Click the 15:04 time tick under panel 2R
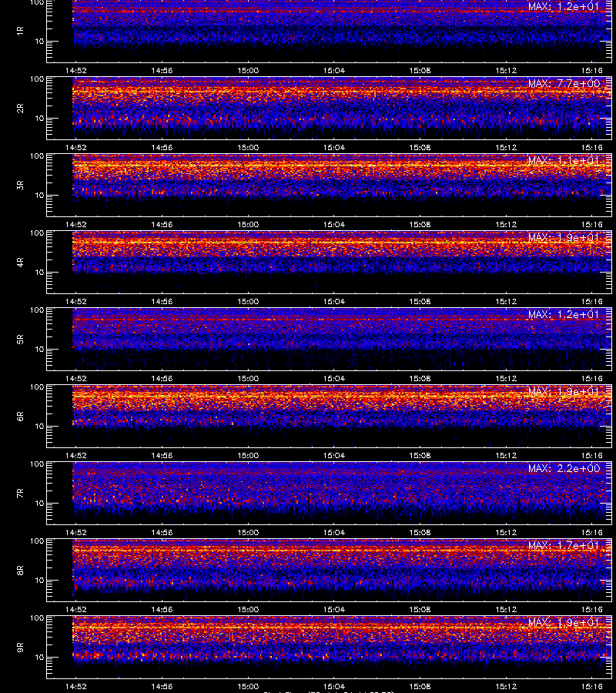This screenshot has height=693, width=616. coord(333,147)
